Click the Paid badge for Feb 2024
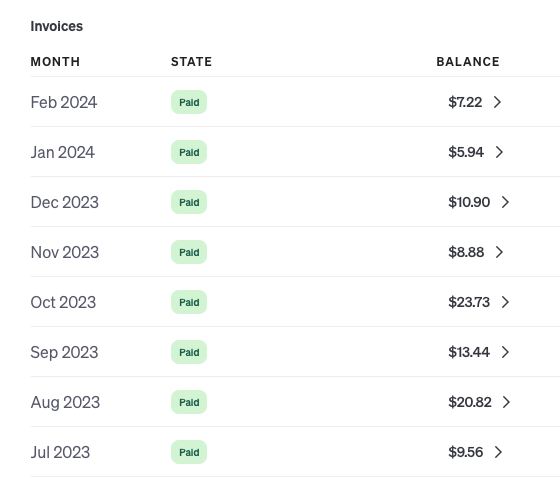Screen dimensions: 560x487 point(189,102)
